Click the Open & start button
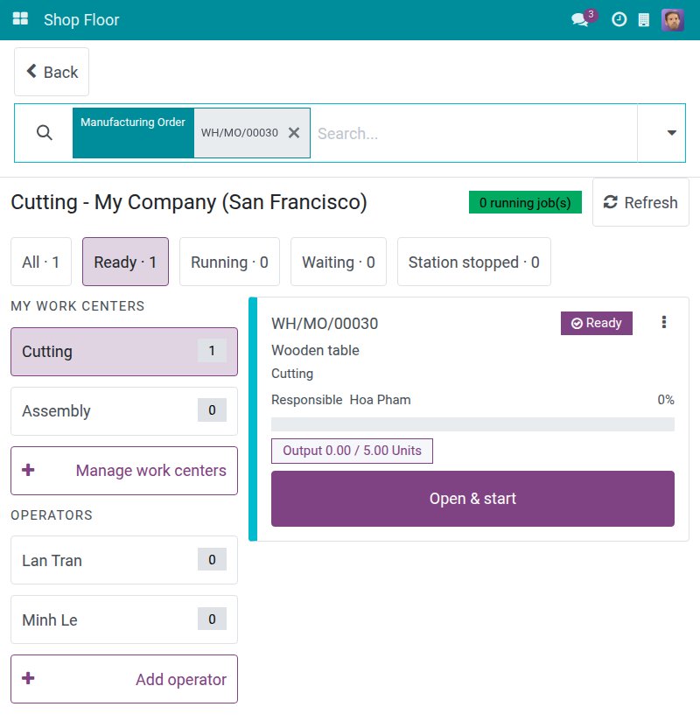The height and width of the screenshot is (728, 700). click(472, 498)
